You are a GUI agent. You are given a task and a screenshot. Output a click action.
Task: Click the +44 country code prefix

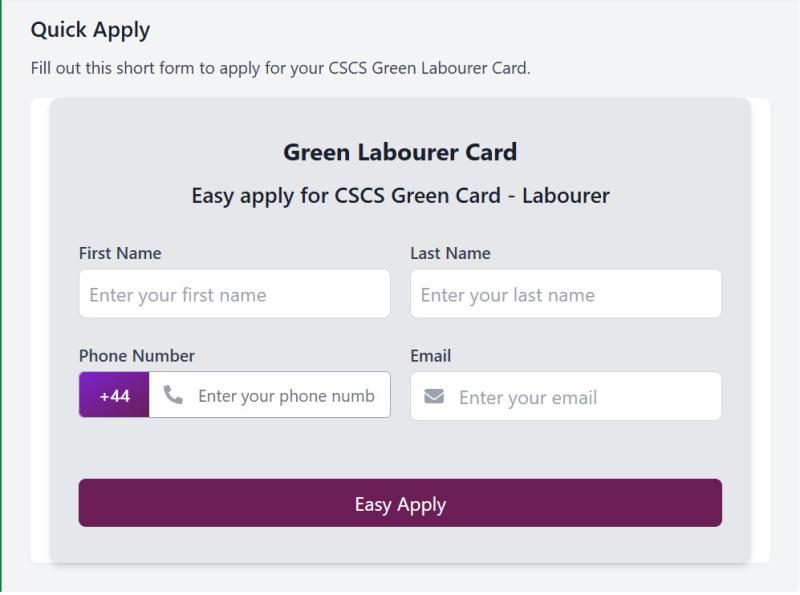point(114,396)
